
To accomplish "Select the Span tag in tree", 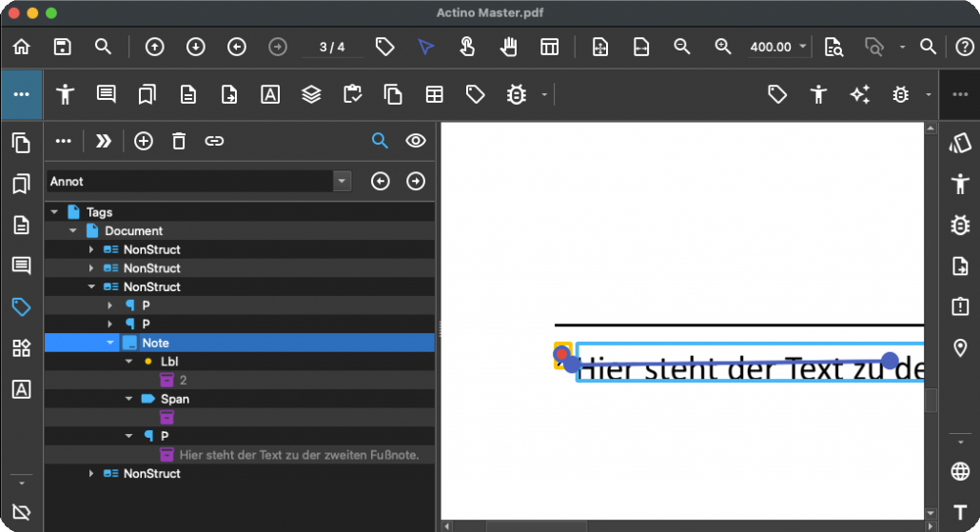I will (174, 399).
